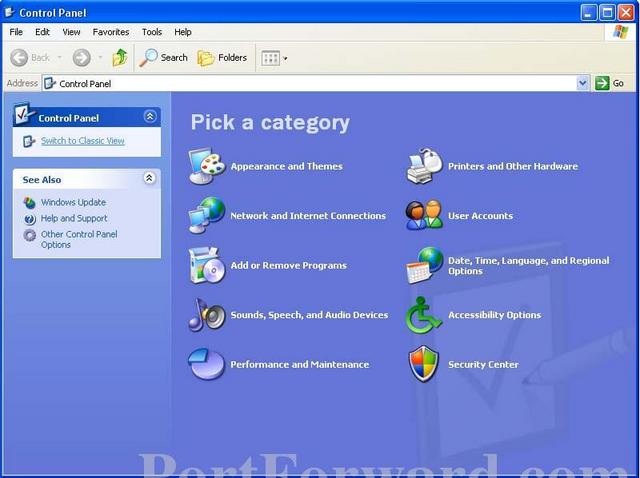Click the Accessibility Options wheelchair icon
640x478 pixels.
click(424, 315)
